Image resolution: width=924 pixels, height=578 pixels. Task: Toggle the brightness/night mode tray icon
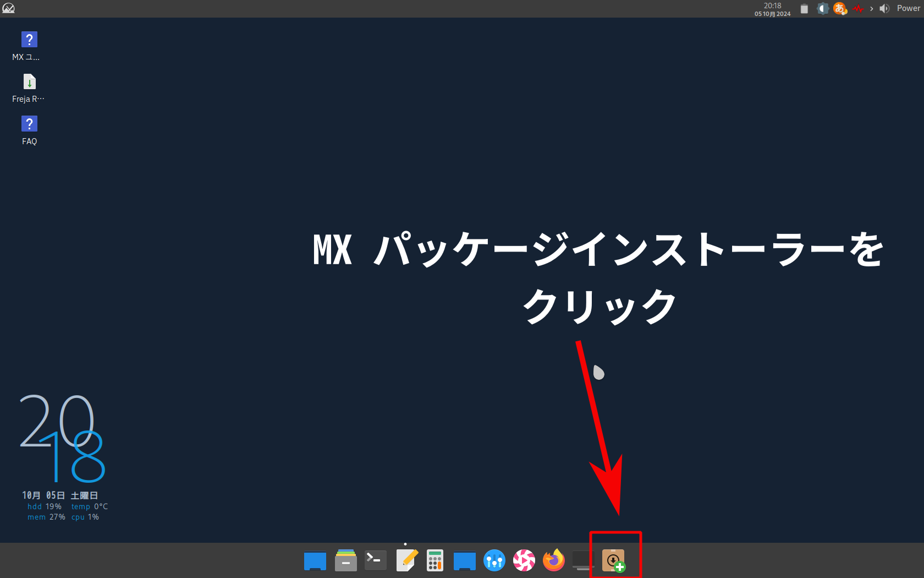[823, 8]
